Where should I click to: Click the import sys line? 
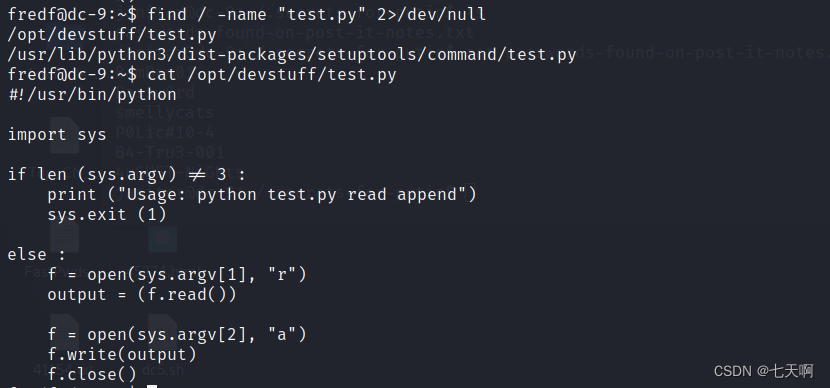pos(57,135)
